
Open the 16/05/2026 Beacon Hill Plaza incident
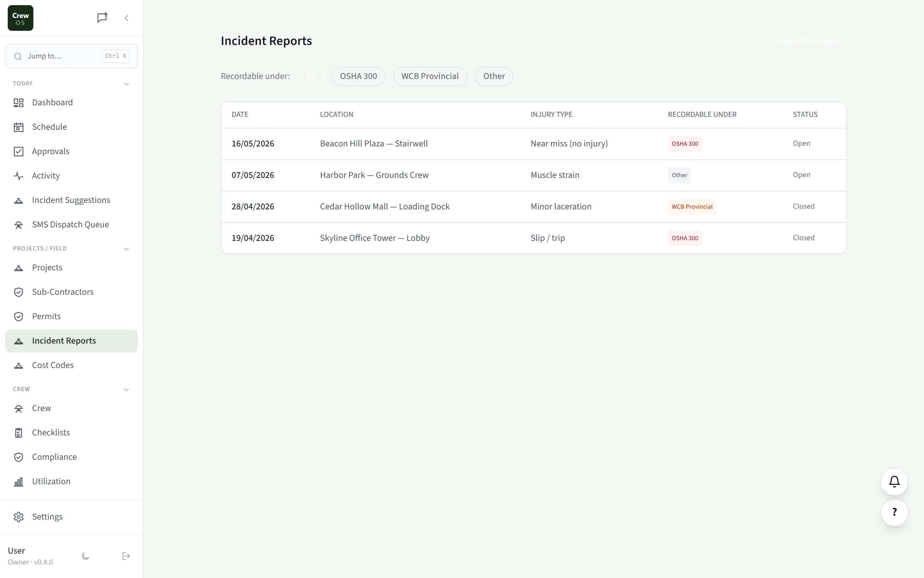(534, 144)
